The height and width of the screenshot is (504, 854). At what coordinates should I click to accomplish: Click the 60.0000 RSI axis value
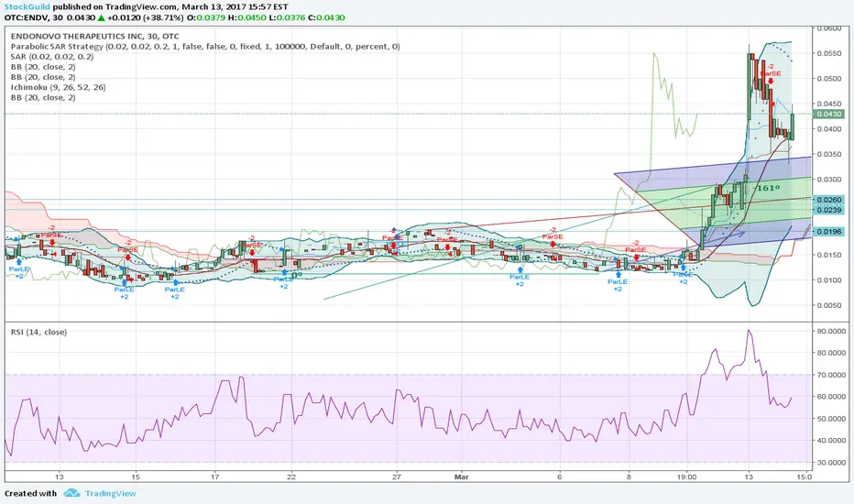tap(831, 397)
